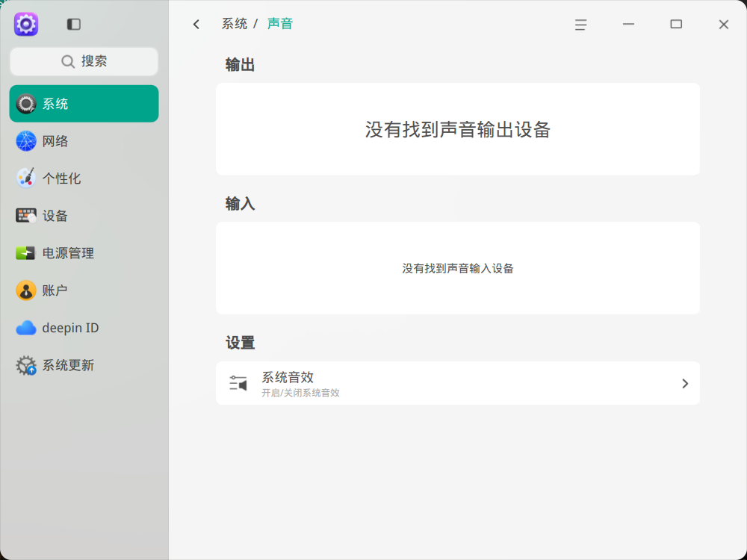Click the 开启/关闭系统音效 description text
The width and height of the screenshot is (747, 560).
click(300, 393)
